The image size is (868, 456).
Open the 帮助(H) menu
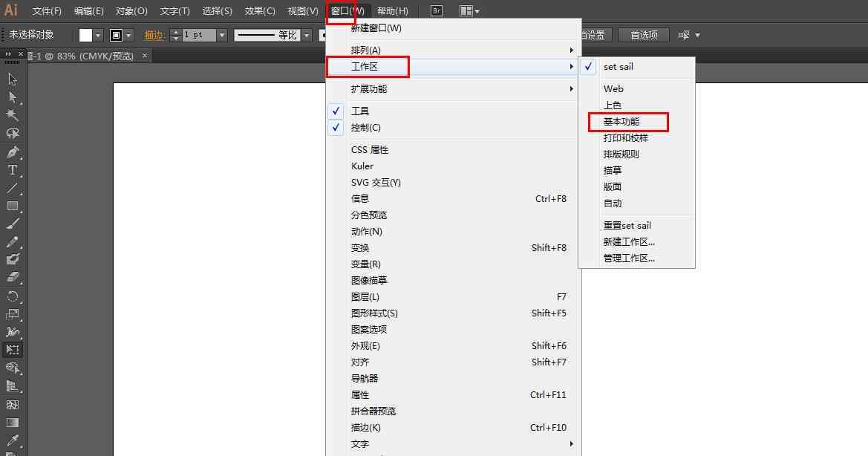[x=393, y=11]
